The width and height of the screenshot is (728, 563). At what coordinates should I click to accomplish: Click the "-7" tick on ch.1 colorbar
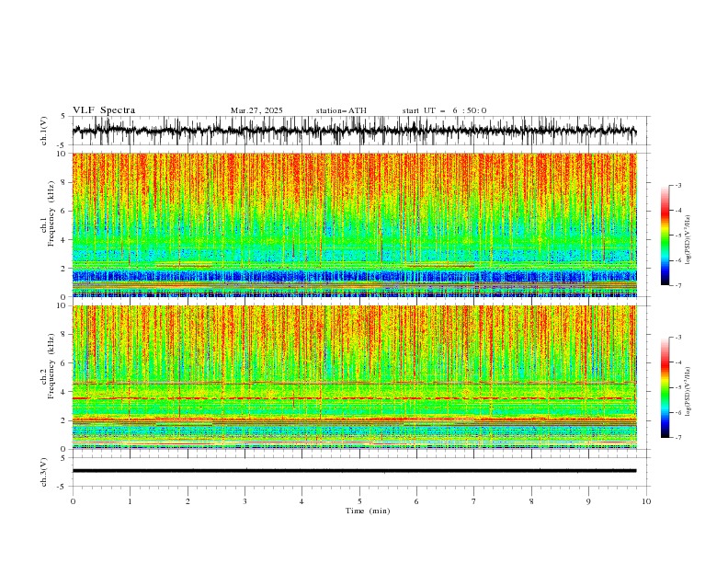(678, 285)
